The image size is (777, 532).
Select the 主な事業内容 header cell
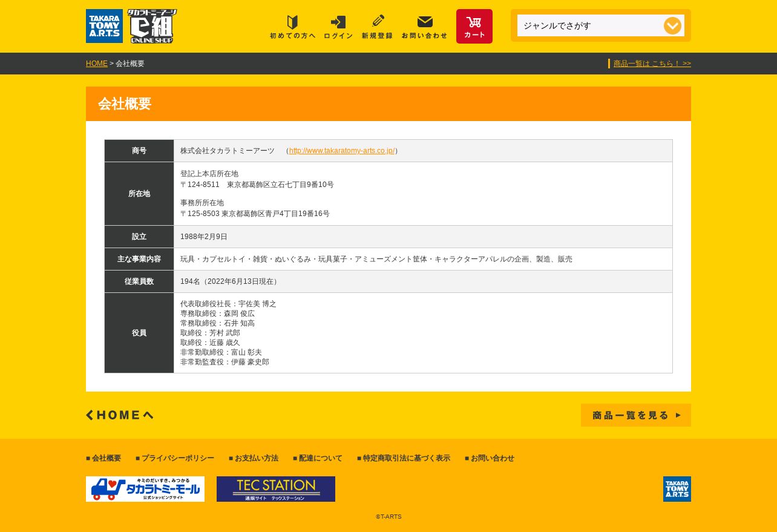(x=139, y=259)
